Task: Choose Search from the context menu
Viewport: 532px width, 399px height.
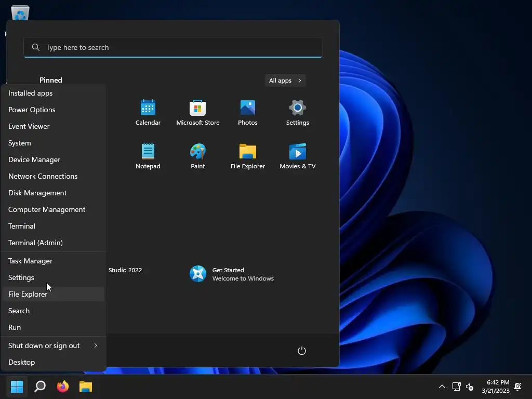Action: [x=54, y=311]
